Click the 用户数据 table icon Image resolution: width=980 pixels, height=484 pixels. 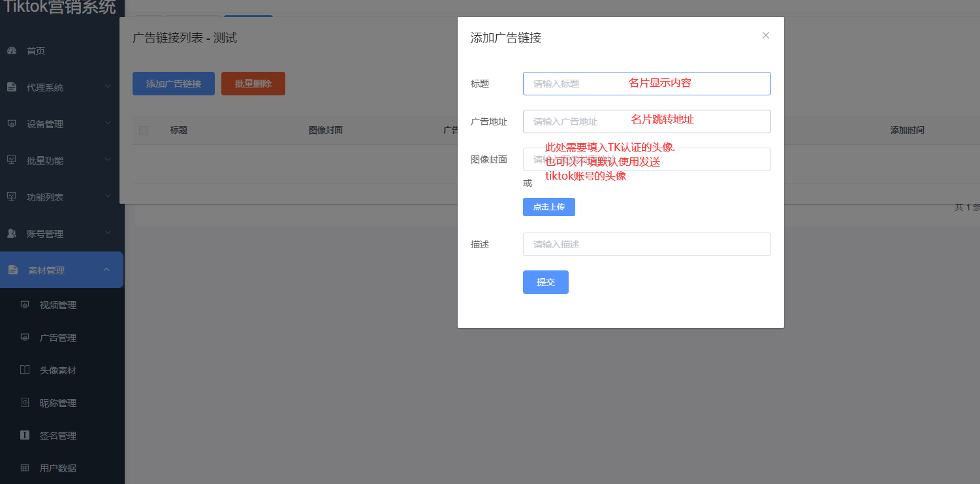point(25,468)
